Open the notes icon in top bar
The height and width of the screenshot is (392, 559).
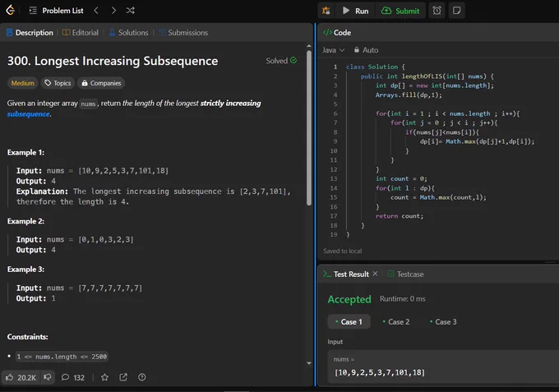coord(457,11)
